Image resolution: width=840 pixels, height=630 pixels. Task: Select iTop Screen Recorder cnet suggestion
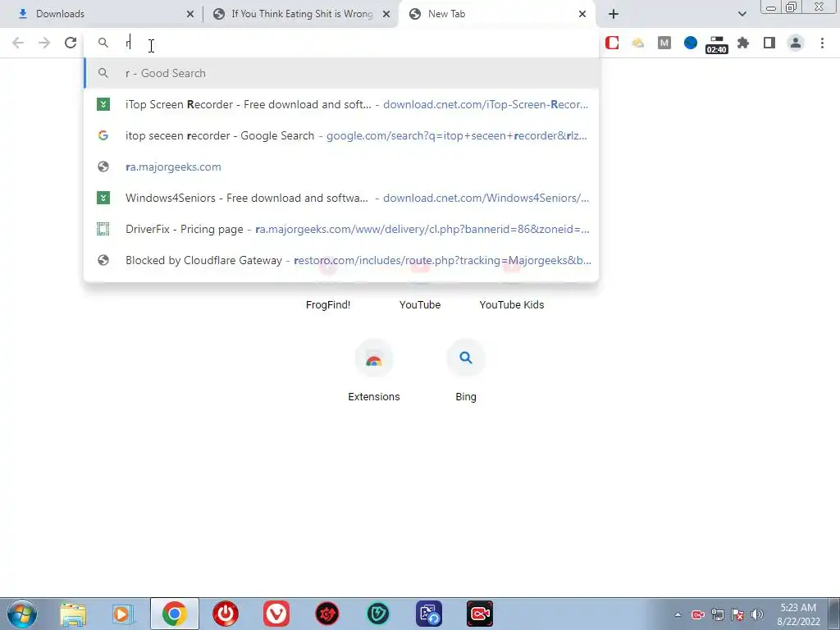pos(341,104)
